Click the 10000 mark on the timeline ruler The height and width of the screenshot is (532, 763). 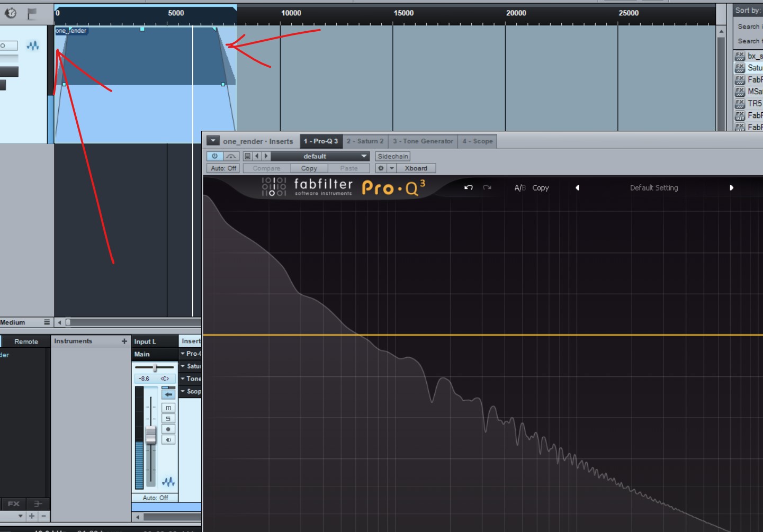(x=291, y=13)
